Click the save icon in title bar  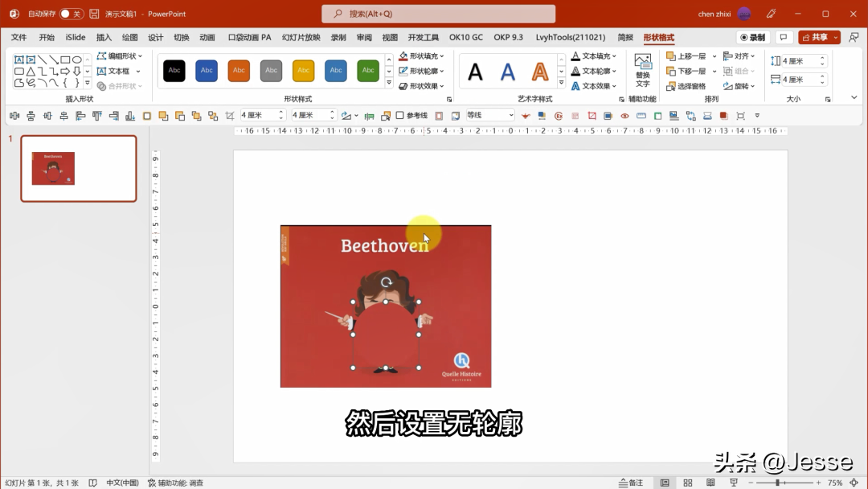(94, 14)
